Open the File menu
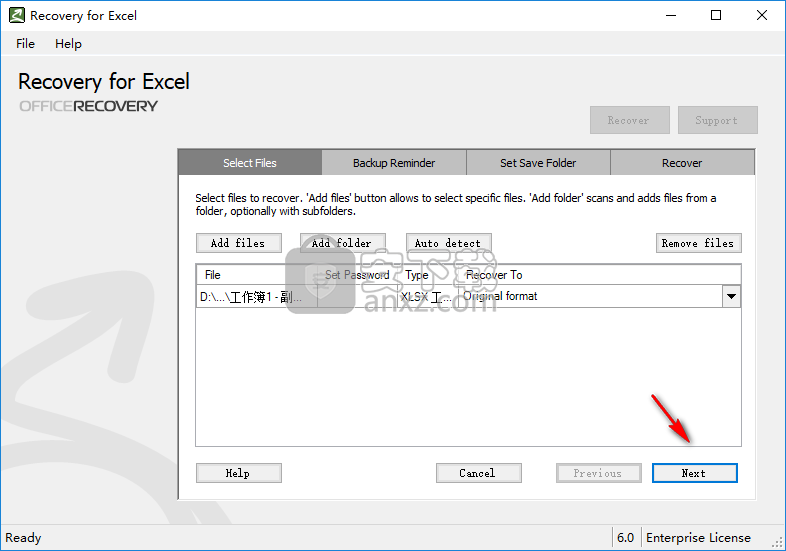The image size is (786, 551). 25,44
